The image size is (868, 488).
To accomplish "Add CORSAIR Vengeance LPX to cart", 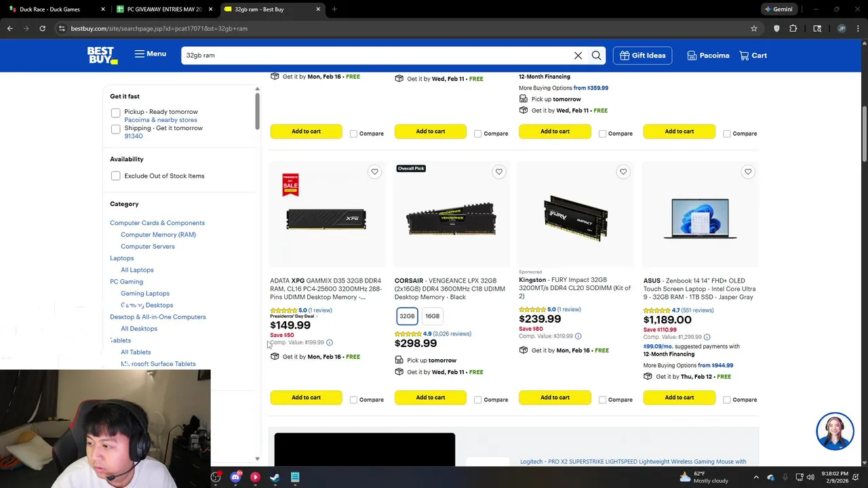I will (431, 398).
